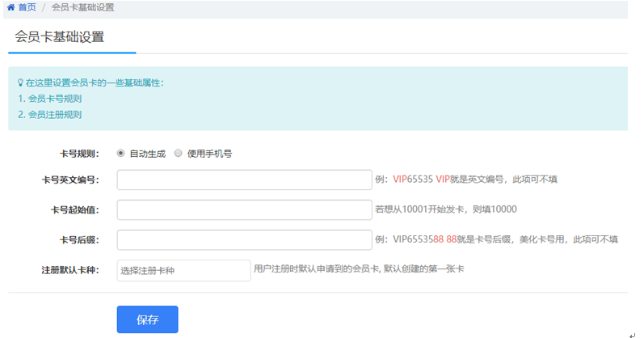Image resolution: width=644 pixels, height=338 pixels.
Task: Click the hint text 'VIP就是英文编号'
Action: tap(469, 180)
